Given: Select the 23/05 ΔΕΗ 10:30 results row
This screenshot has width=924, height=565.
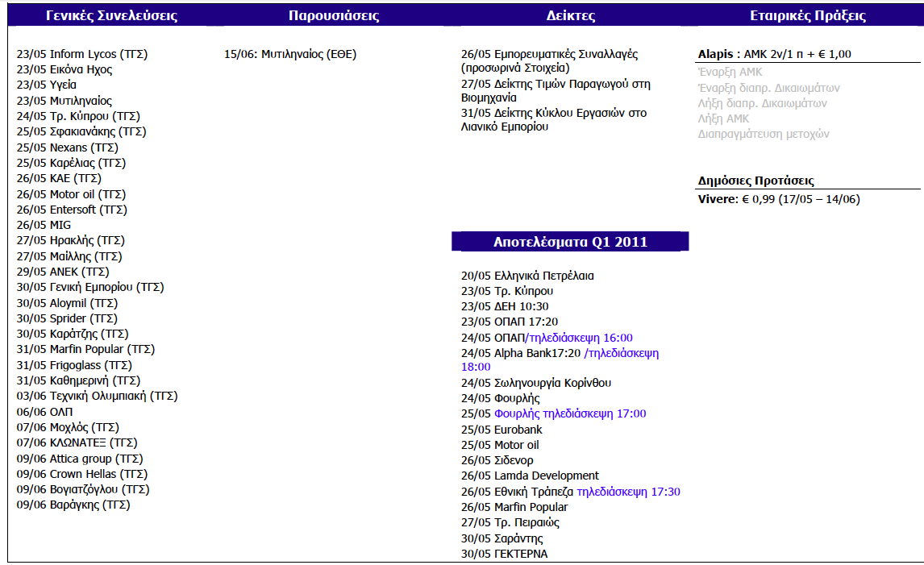Looking at the screenshot, I should click(x=505, y=306).
